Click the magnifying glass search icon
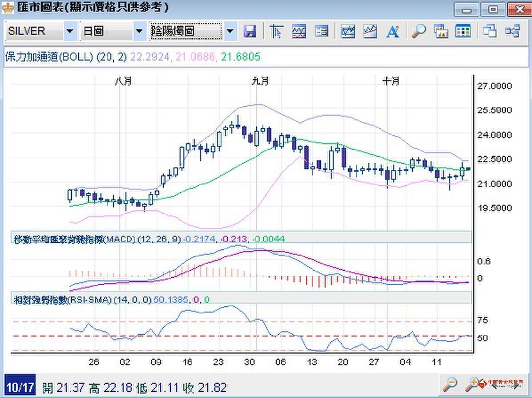The height and width of the screenshot is (398, 532). [x=418, y=31]
